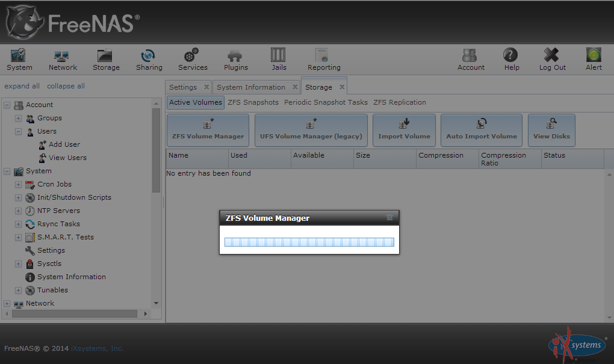The height and width of the screenshot is (364, 614).
Task: Open the Jails toolbar icon
Action: (278, 55)
